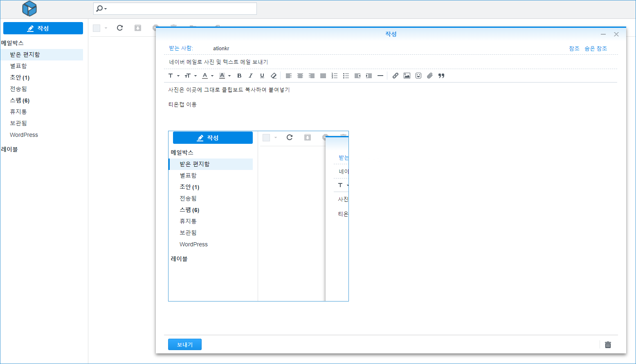
Task: Open the emoji smiley picker
Action: pyautogui.click(x=418, y=76)
